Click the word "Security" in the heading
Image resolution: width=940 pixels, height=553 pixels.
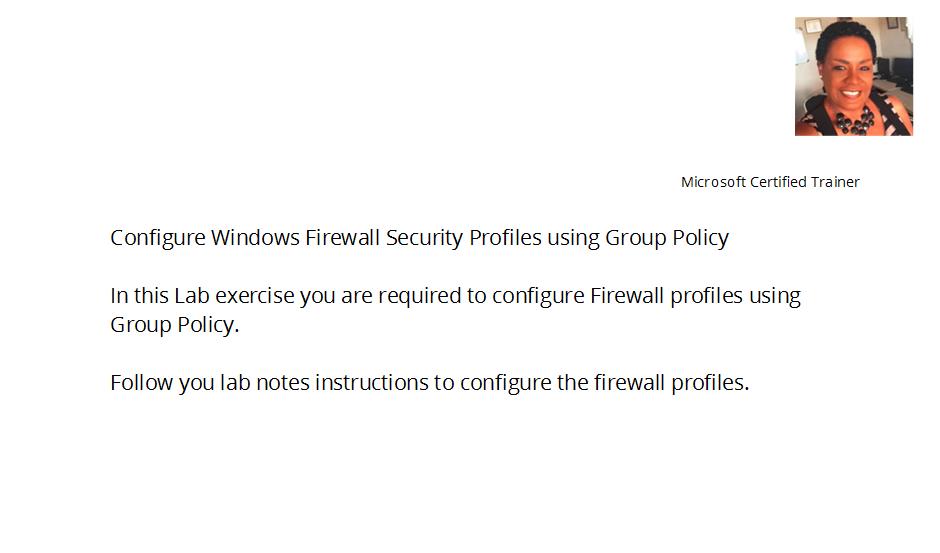pos(424,238)
